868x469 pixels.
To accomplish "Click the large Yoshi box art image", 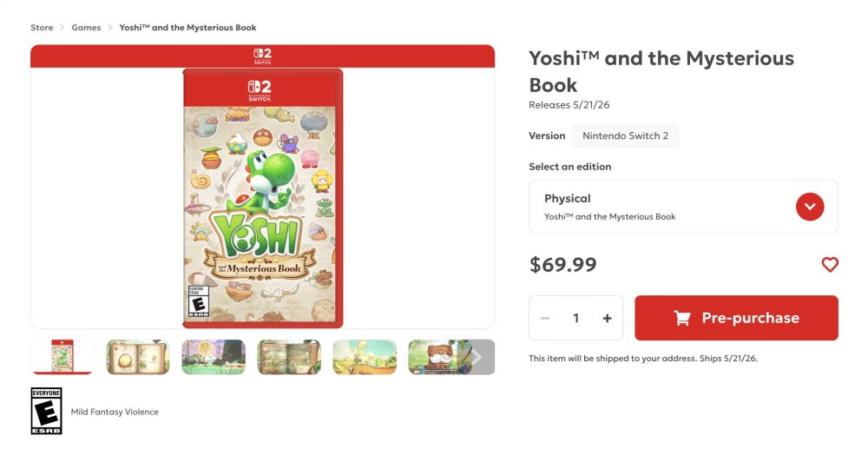I will pos(262,198).
